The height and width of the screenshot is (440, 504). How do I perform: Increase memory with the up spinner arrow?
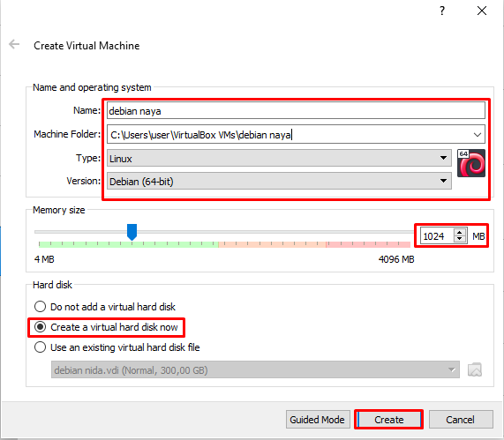click(460, 232)
